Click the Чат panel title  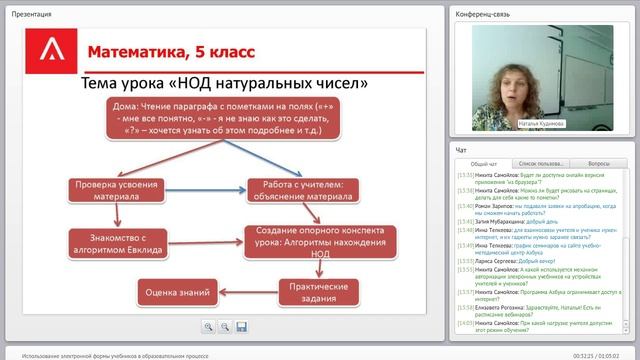click(461, 150)
